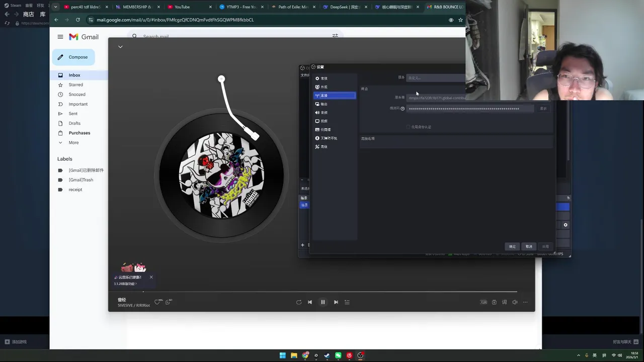Click the OBS server URL field

[x=436, y=98]
